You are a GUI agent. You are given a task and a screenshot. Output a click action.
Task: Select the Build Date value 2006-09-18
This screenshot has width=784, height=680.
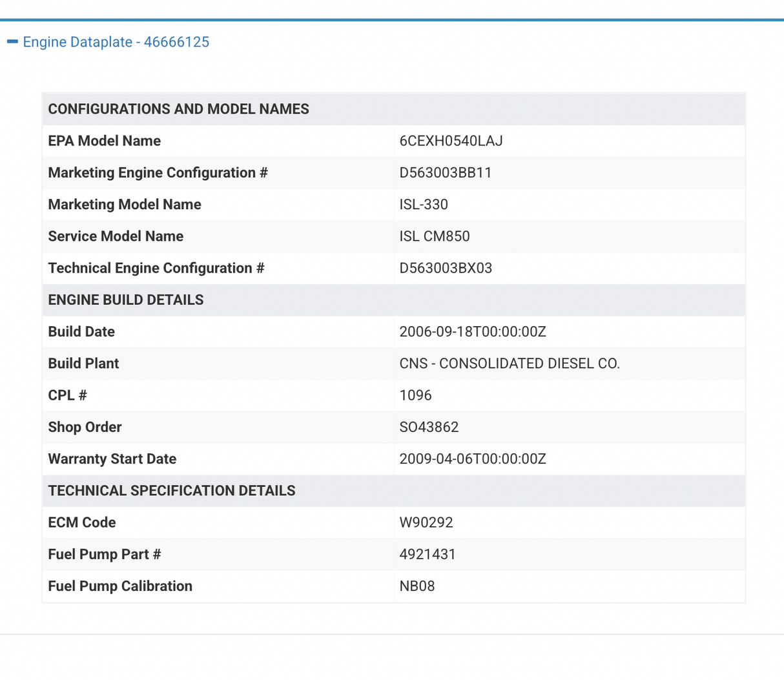tap(472, 332)
